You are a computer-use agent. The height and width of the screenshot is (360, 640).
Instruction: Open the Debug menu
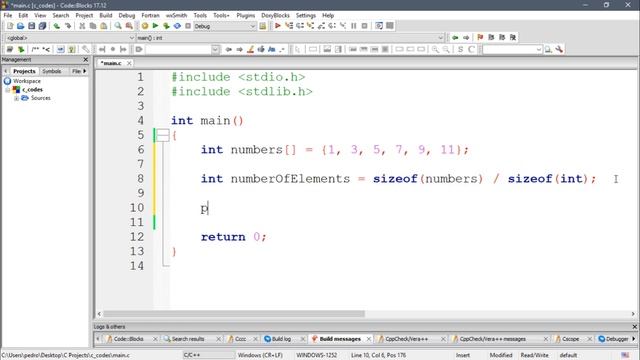tap(127, 16)
